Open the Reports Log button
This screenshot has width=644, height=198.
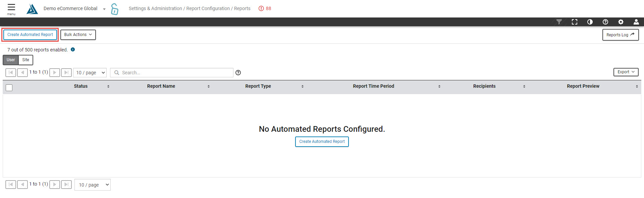point(620,35)
